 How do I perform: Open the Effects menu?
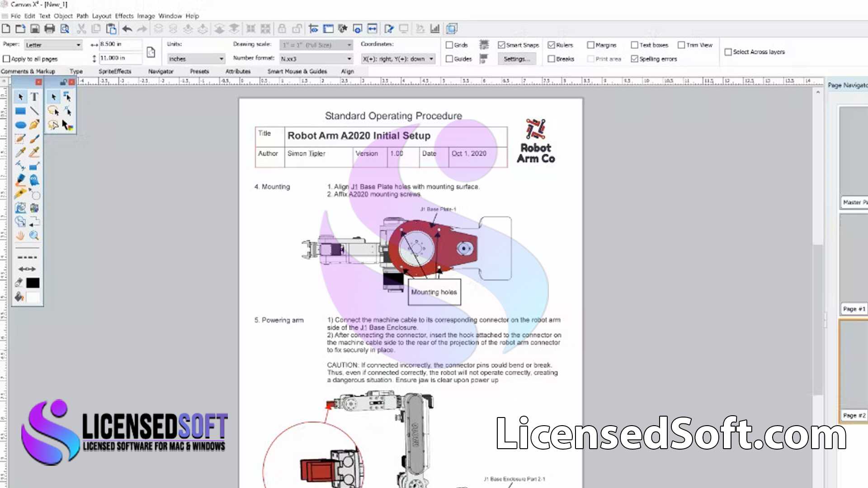point(124,16)
